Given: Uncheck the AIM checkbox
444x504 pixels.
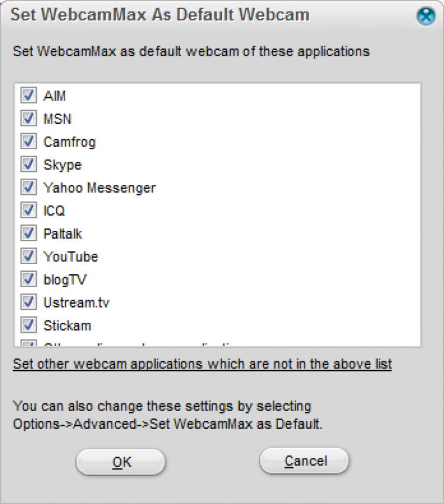Looking at the screenshot, I should click(x=28, y=95).
